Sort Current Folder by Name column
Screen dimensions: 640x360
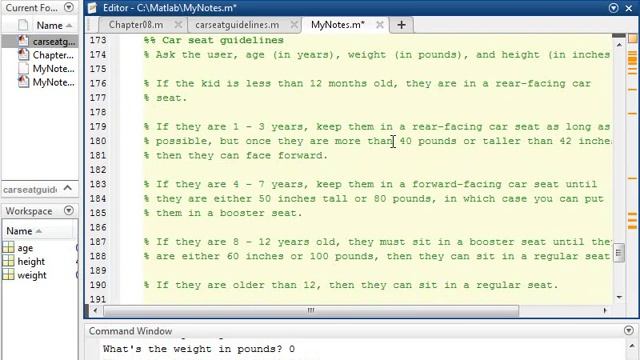point(54,25)
